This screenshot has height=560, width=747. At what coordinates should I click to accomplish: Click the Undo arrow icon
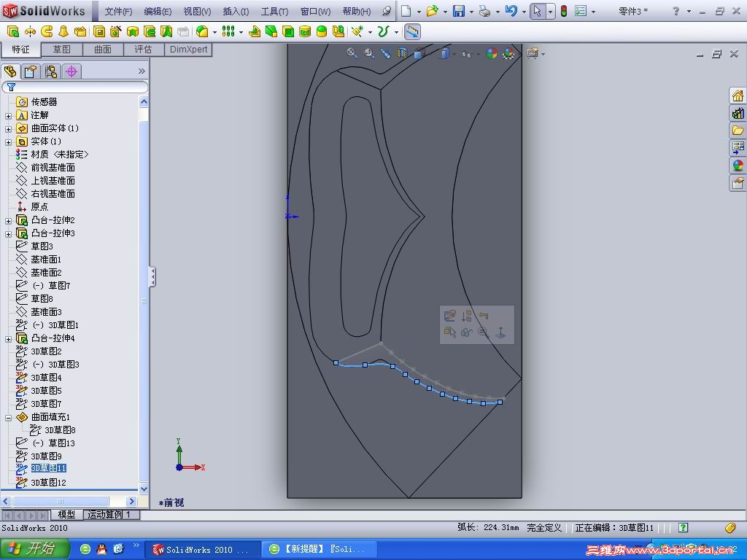pyautogui.click(x=511, y=11)
